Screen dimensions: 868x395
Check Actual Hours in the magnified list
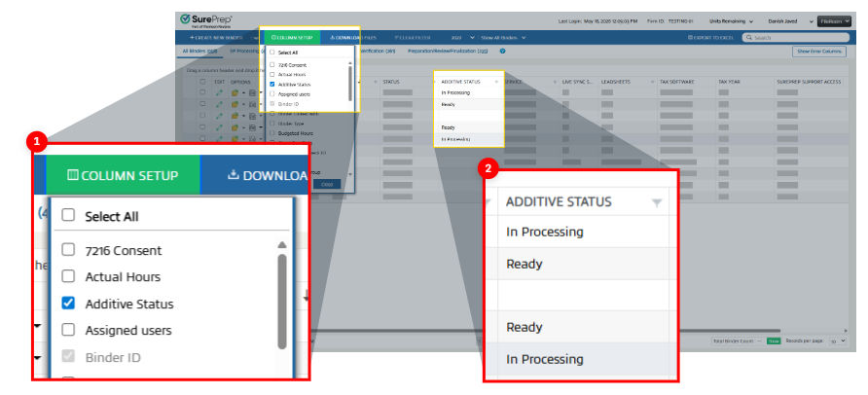[x=68, y=276]
